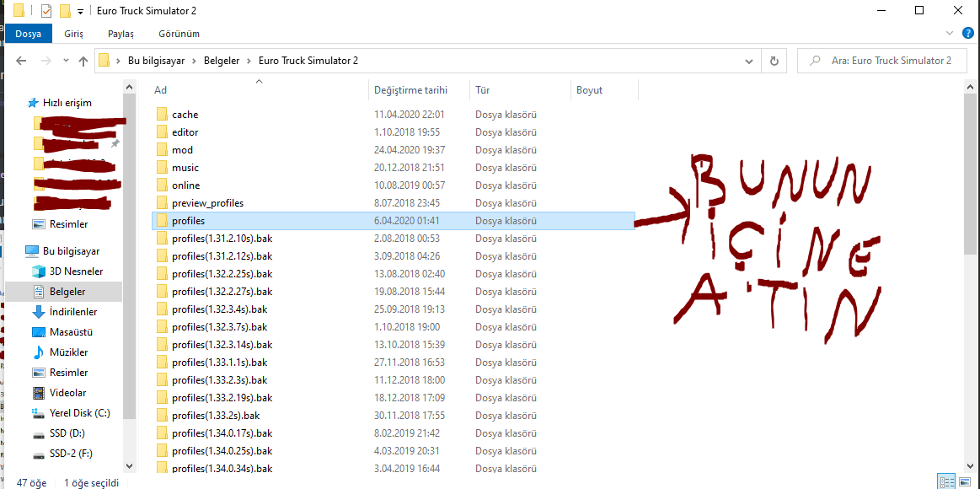Image resolution: width=980 pixels, height=489 pixels.
Task: Switch to the Görünüm ribbon tab
Action: click(179, 33)
